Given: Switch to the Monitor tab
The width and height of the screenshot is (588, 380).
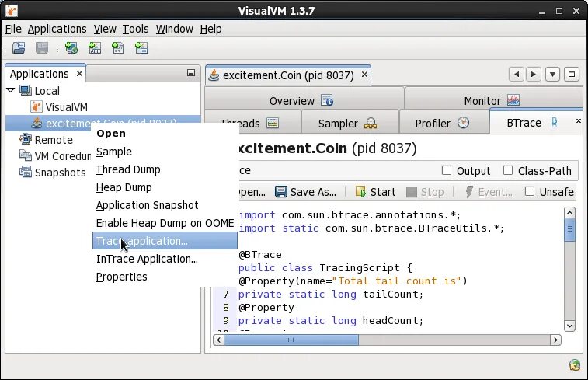Looking at the screenshot, I should pyautogui.click(x=493, y=99).
